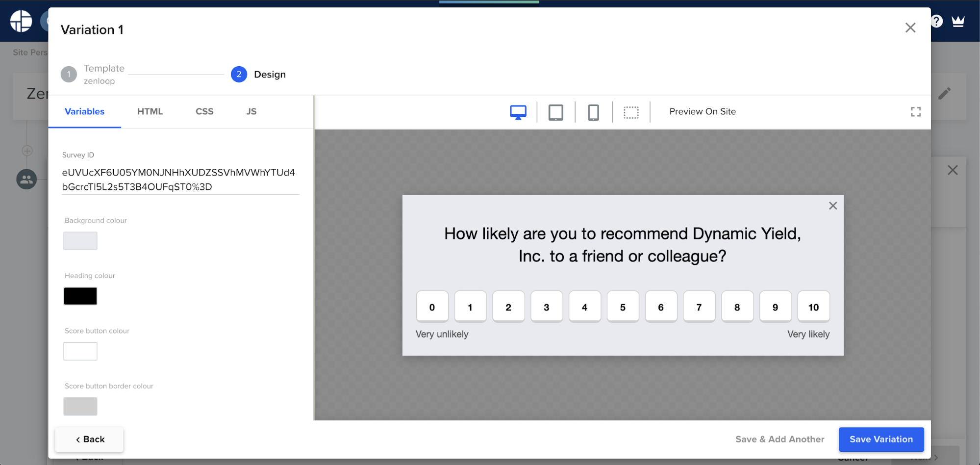The width and height of the screenshot is (980, 465).
Task: Switch to the CSS tab
Action: pos(204,111)
